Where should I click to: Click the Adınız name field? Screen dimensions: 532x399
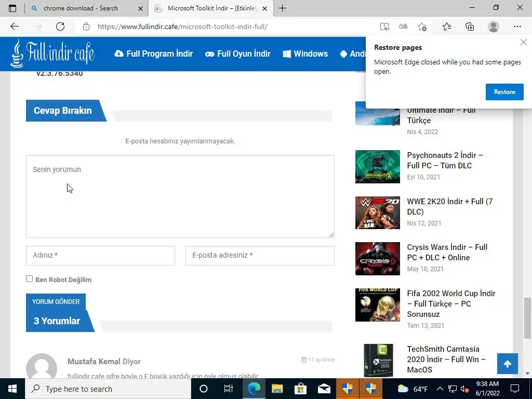click(100, 256)
